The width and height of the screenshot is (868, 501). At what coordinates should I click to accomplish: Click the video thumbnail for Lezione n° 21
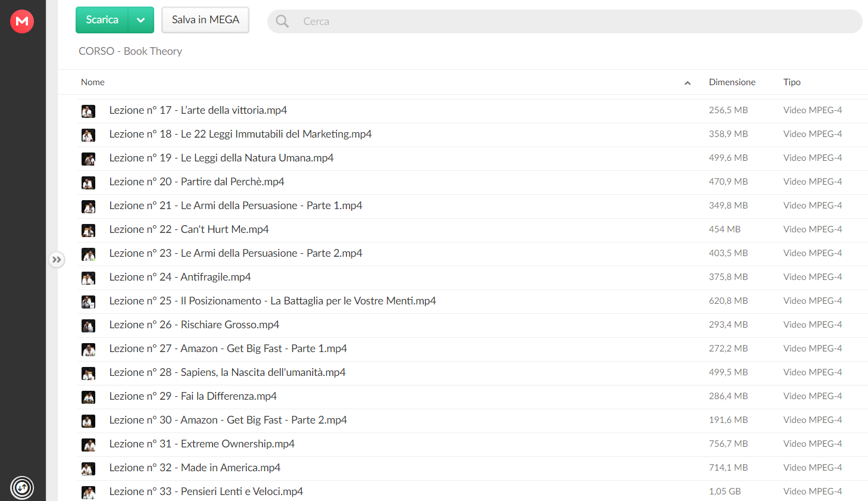point(88,206)
